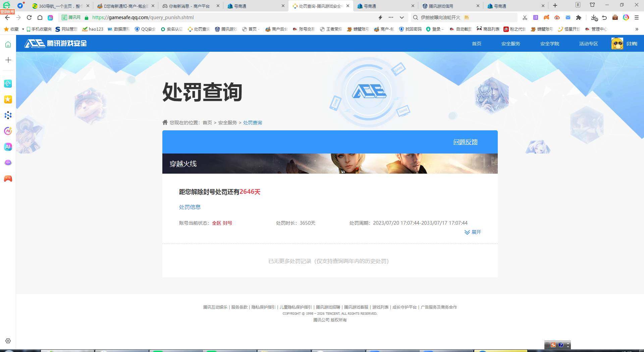Screen dimensions: 644x352
Task: Click the 问题反馈 feedback link
Action: pos(465,142)
